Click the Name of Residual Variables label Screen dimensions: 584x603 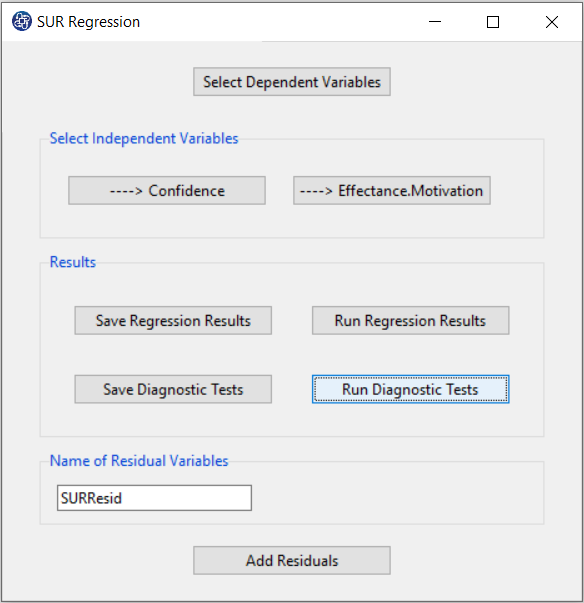(x=139, y=461)
